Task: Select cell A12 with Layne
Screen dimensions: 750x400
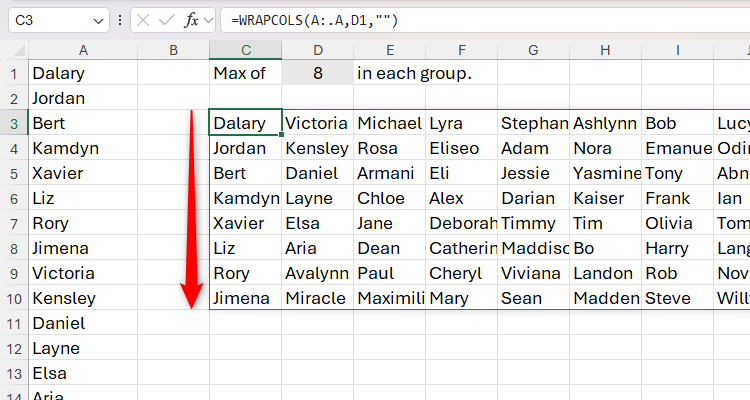Action: pos(83,348)
